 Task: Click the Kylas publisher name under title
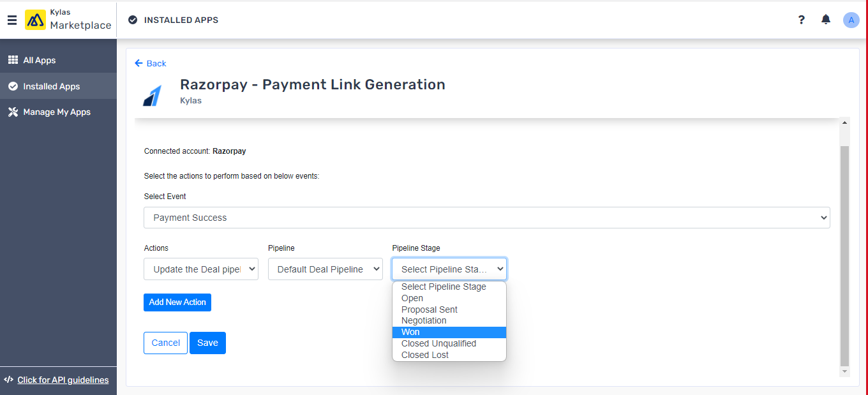191,100
